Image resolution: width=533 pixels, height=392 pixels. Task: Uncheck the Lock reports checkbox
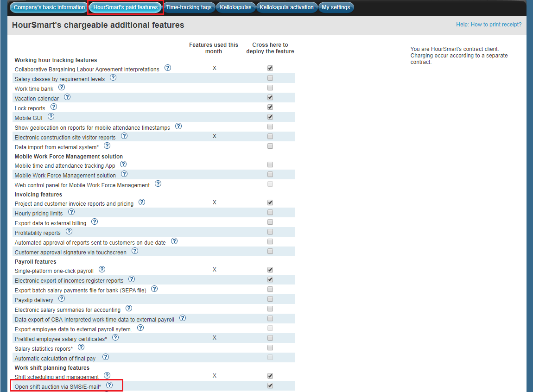270,107
